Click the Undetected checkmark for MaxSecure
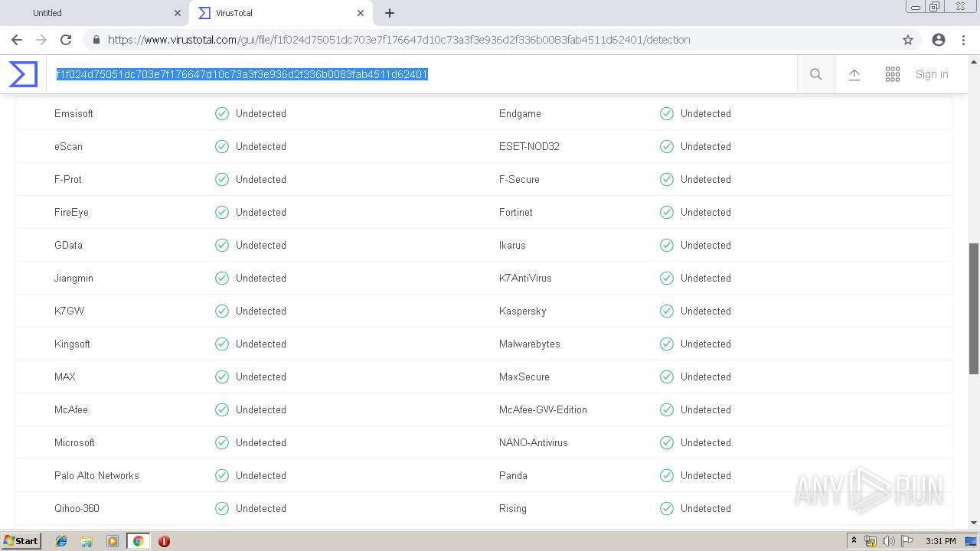Image resolution: width=980 pixels, height=551 pixels. pyautogui.click(x=667, y=377)
